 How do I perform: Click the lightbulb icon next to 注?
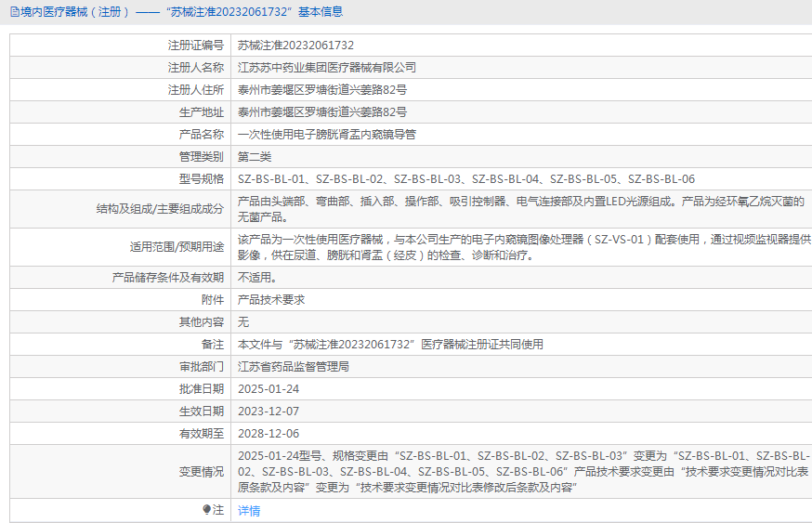tap(206, 510)
